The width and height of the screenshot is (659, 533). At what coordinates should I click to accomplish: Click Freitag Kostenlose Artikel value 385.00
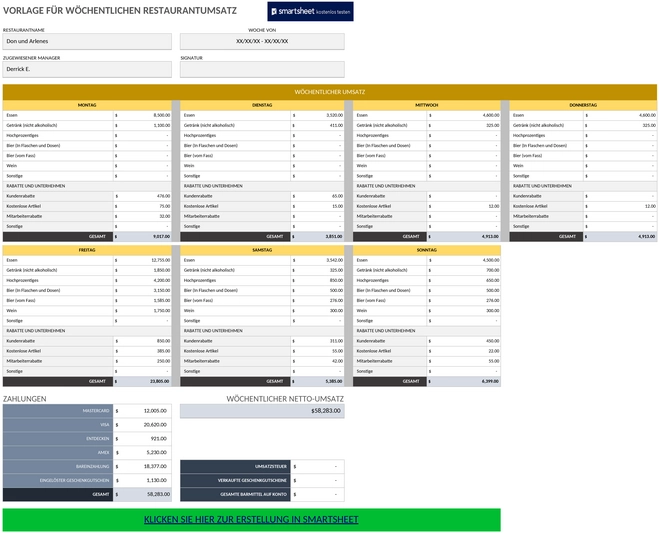(142, 351)
